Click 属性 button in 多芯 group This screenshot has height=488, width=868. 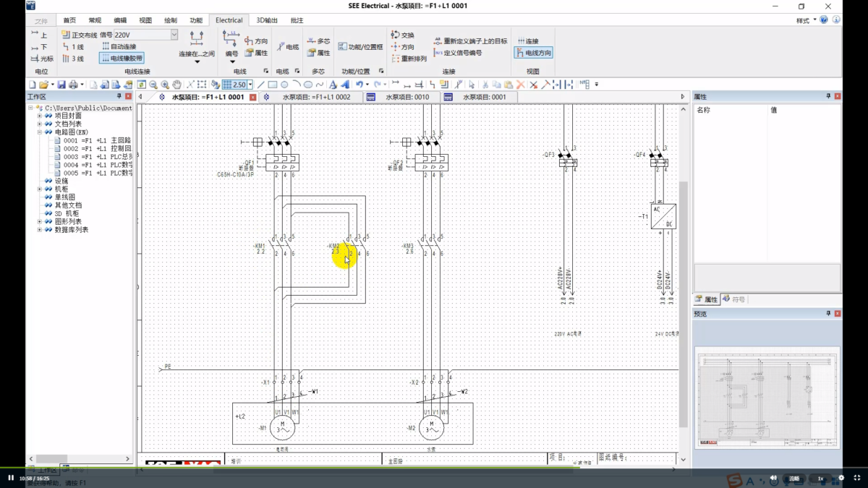point(318,53)
